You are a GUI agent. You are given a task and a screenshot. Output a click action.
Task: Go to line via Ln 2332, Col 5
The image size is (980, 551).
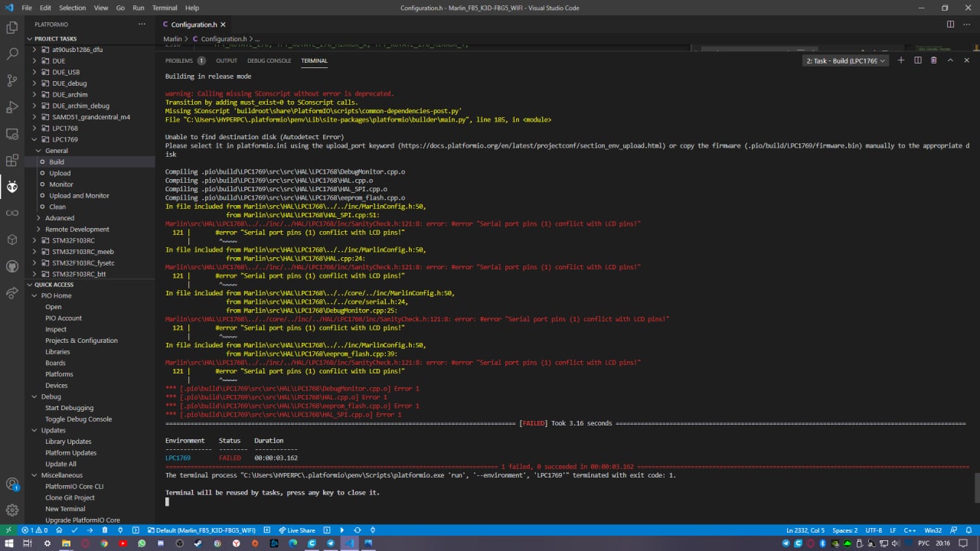[x=805, y=530]
